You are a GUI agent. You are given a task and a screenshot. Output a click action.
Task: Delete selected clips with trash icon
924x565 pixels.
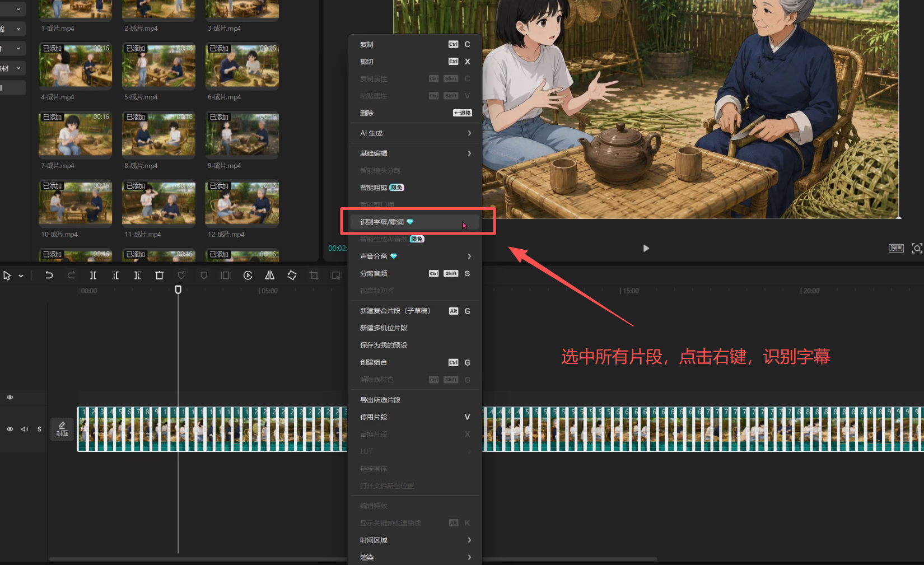click(x=160, y=276)
